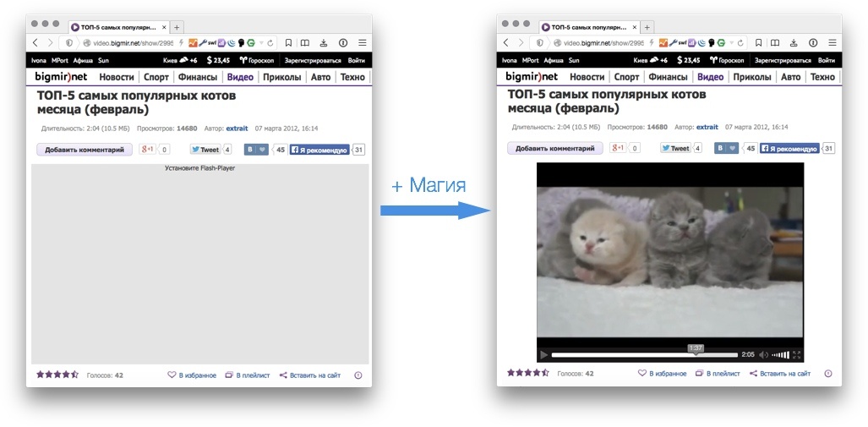Add to favorites В избранное, left window
Screen dimensions: 868x427
click(192, 375)
